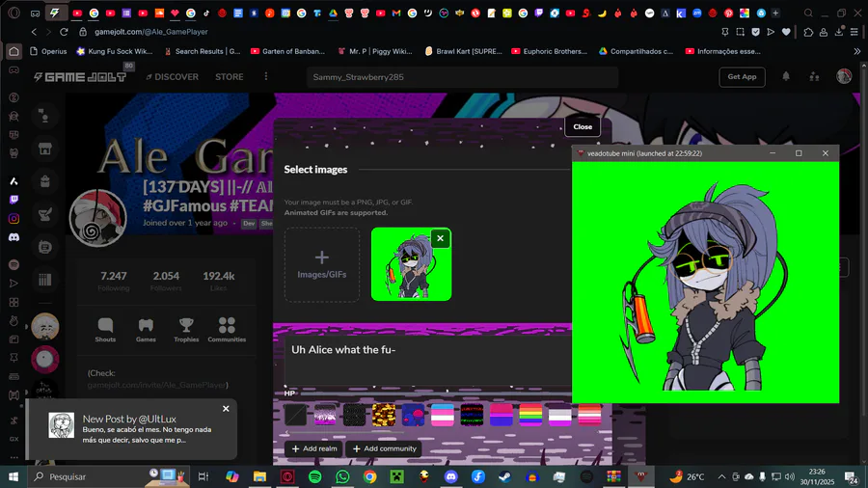Open Instagram in the browser sidebar
The width and height of the screenshot is (868, 488).
pos(14,219)
